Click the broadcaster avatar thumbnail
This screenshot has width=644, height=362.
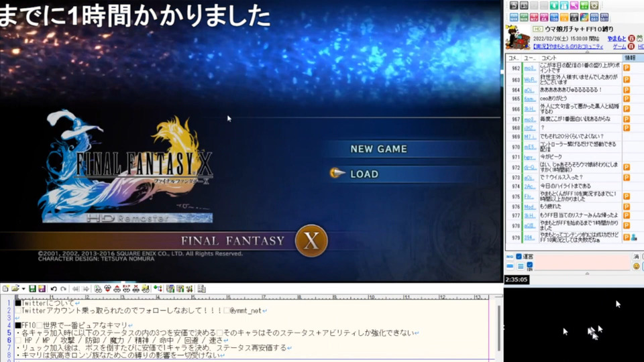(x=517, y=37)
